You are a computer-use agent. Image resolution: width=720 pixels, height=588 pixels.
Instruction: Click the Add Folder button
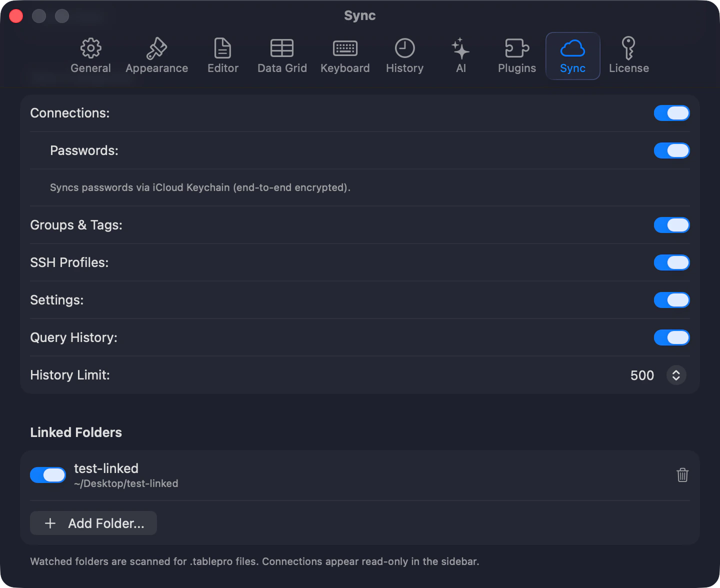[x=93, y=523]
